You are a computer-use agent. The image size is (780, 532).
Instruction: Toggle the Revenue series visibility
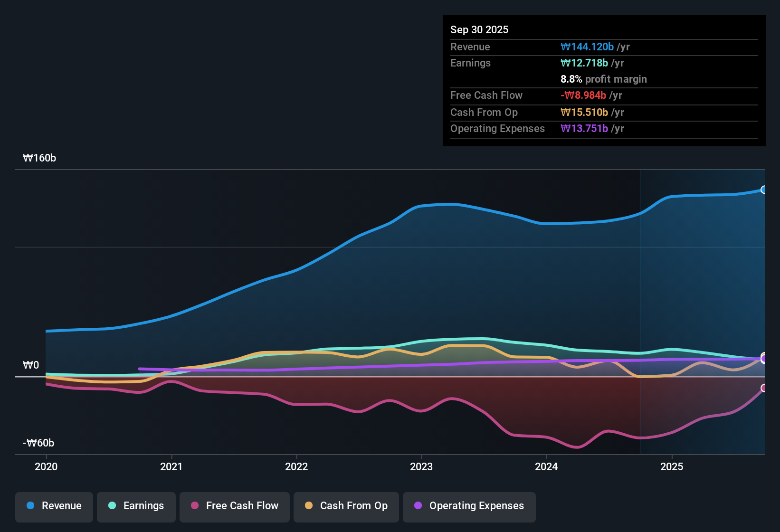point(54,506)
